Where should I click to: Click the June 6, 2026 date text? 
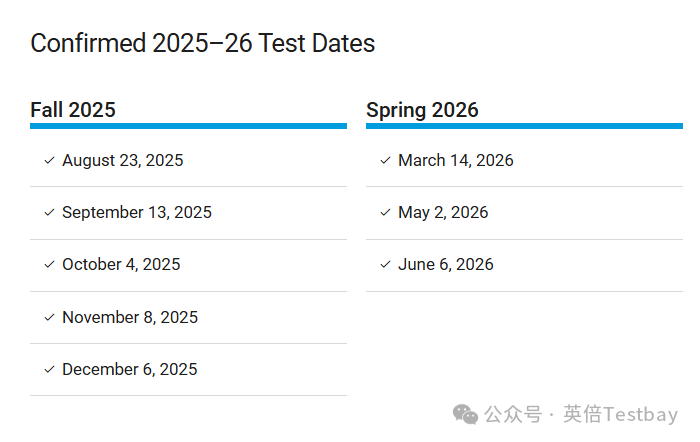446,265
